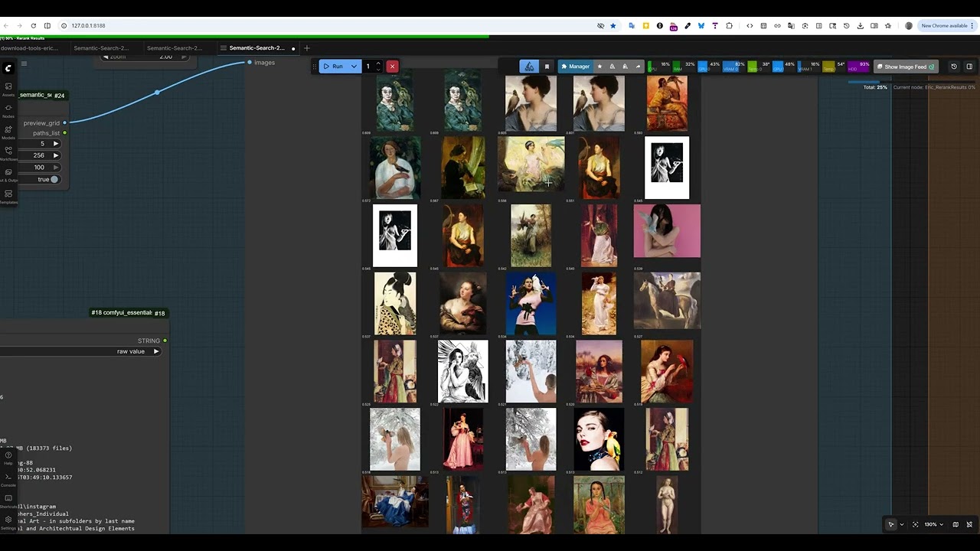Click the CPU 16% usage monitor
The height and width of the screenshot is (551, 980).
pyautogui.click(x=659, y=67)
